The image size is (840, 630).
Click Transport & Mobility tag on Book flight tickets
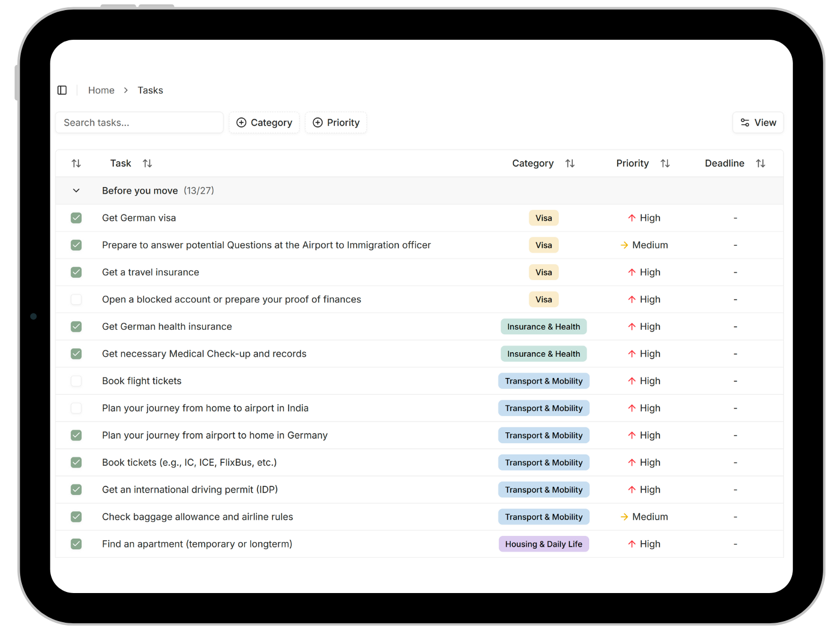(544, 381)
